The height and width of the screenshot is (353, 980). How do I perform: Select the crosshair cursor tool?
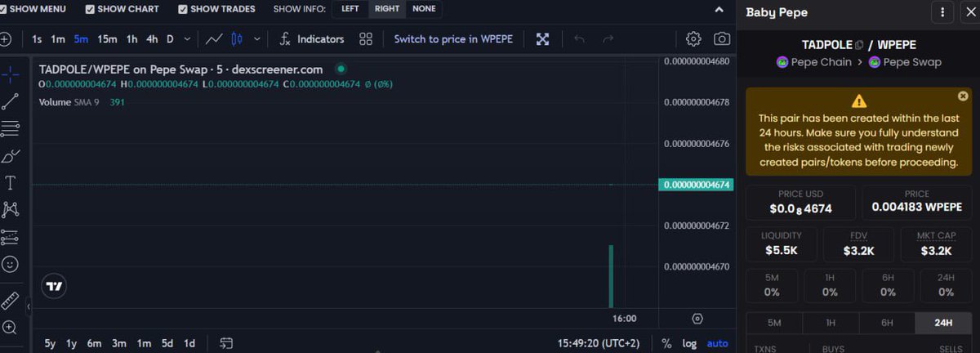tap(10, 74)
